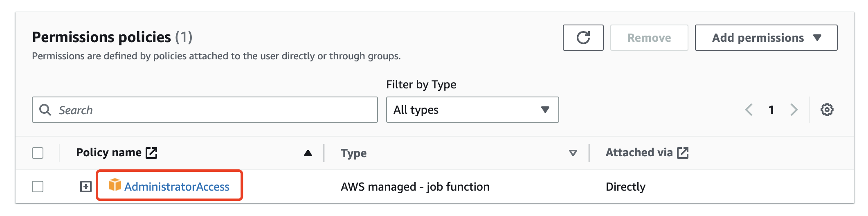Screen dimensions: 868x216
Task: Click the orange AdministratorAccess policy box icon
Action: coord(115,185)
